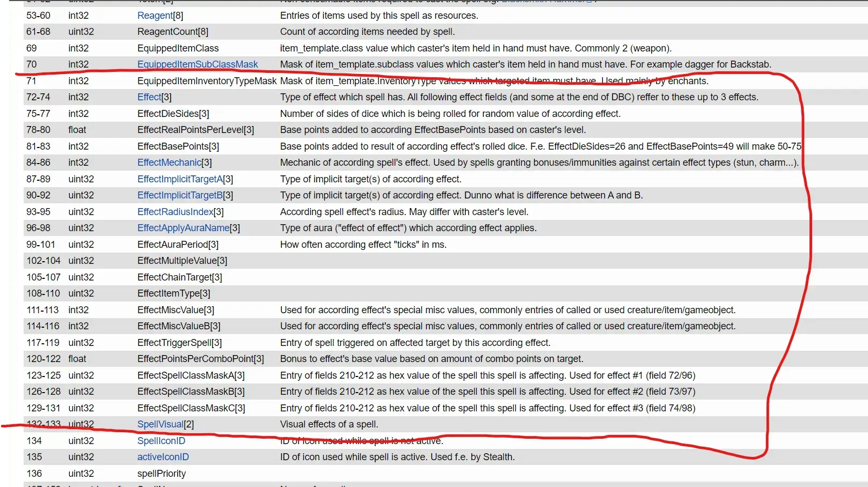
Task: Click the EffectAuraPeriod[3] field name
Action: (178, 245)
